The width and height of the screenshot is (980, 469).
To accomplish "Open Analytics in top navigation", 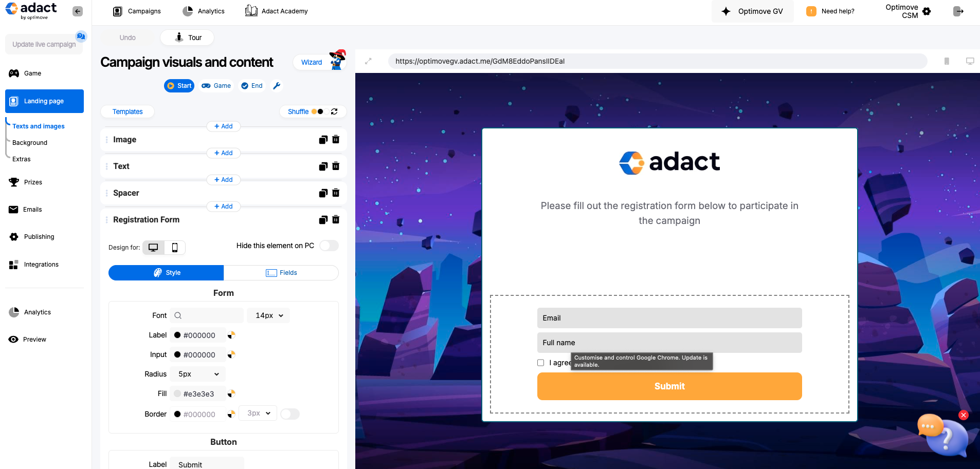I will 204,11.
